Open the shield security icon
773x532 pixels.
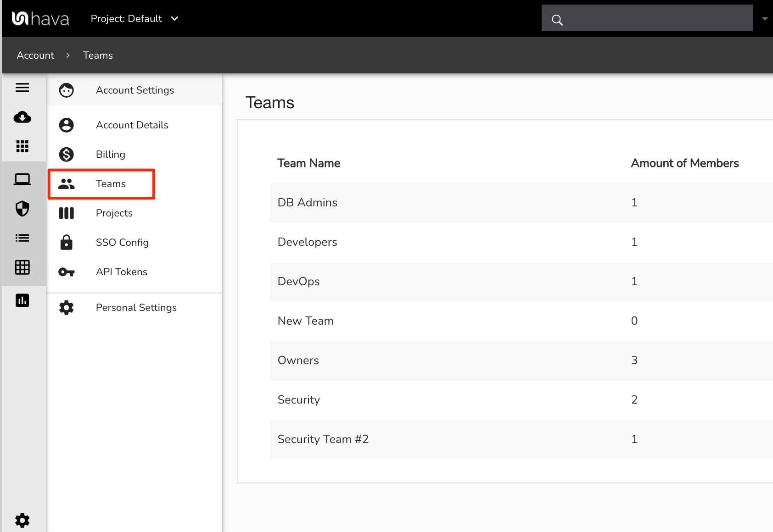click(x=22, y=209)
